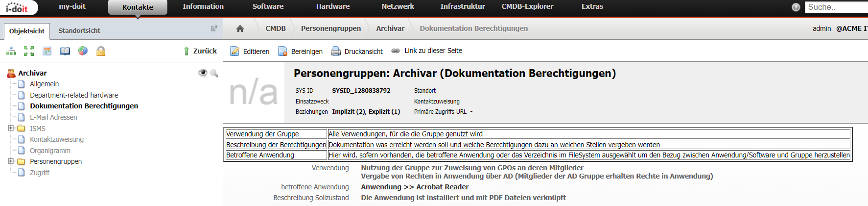Click the Beschreibung der Berechtigungen cell
868x206 pixels.
pos(276,145)
